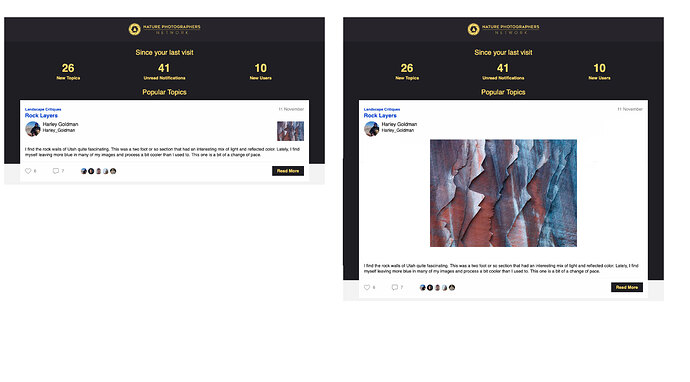690x382 pixels.
Task: Click 26 New Topics in small-thumbnail email
Action: pos(68,71)
